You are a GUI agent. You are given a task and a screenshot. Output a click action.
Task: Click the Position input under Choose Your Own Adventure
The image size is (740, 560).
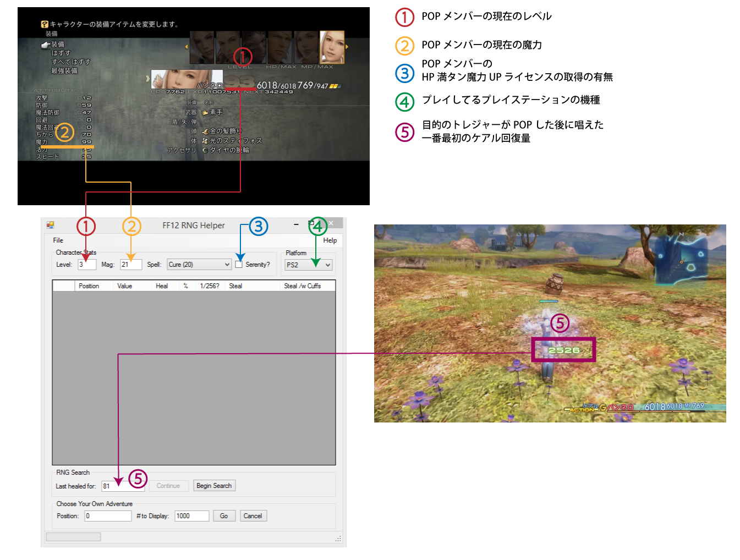click(x=108, y=516)
